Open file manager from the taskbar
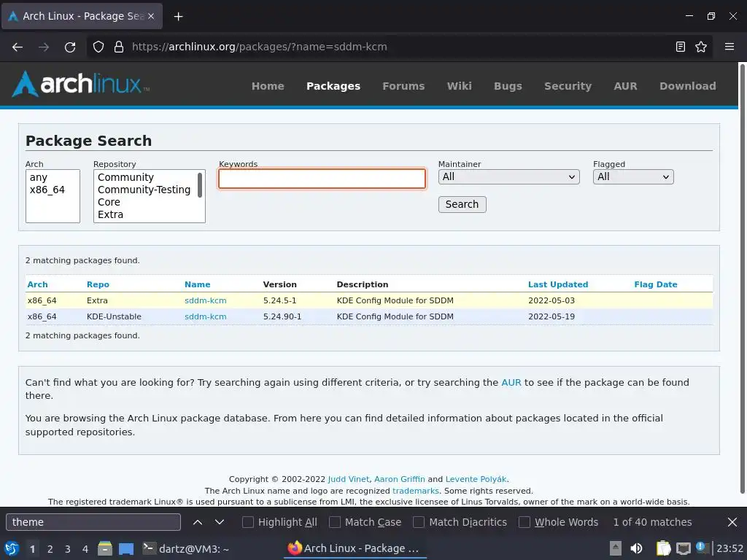The width and height of the screenshot is (747, 560). [x=105, y=548]
